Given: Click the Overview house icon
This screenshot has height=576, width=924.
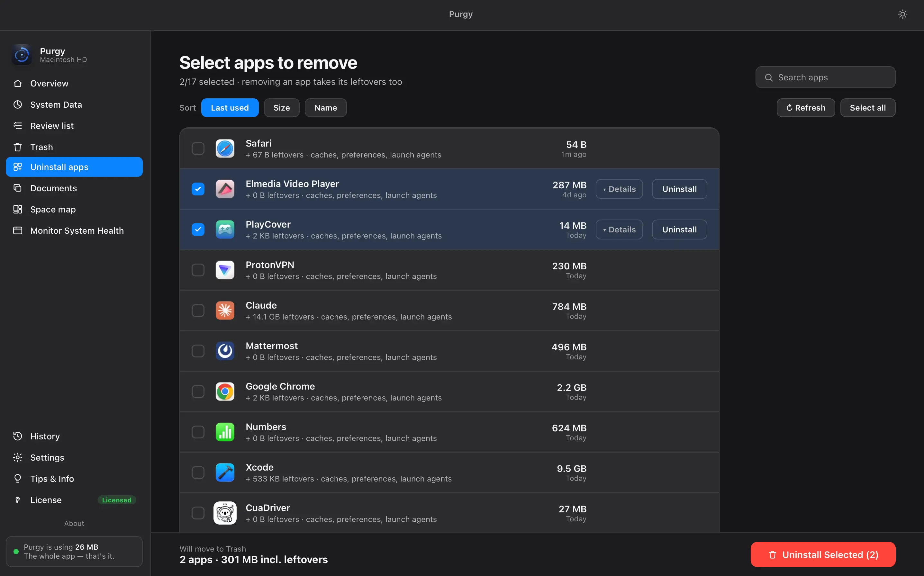Looking at the screenshot, I should [x=18, y=83].
